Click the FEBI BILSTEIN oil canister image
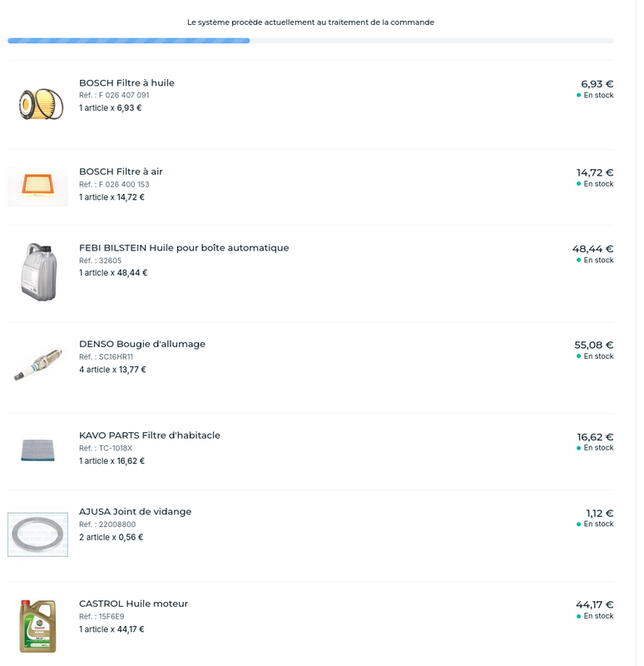Image resolution: width=644 pixels, height=666 pixels. pos(38,271)
